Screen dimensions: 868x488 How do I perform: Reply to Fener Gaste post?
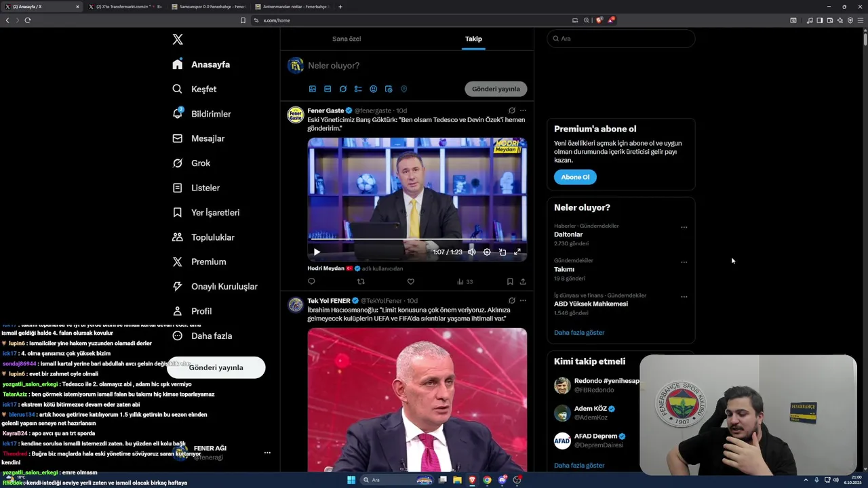[x=311, y=281]
